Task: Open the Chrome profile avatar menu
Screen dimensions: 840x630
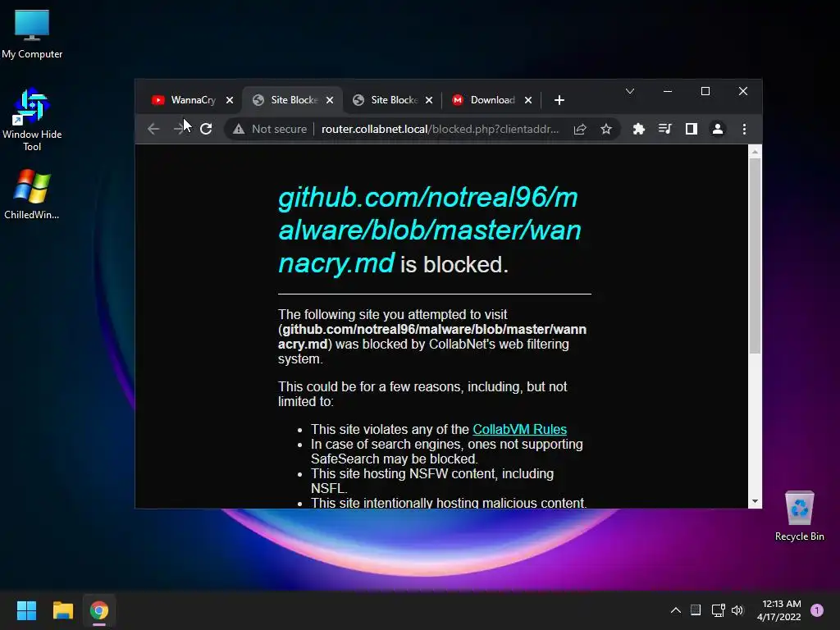Action: (x=717, y=129)
